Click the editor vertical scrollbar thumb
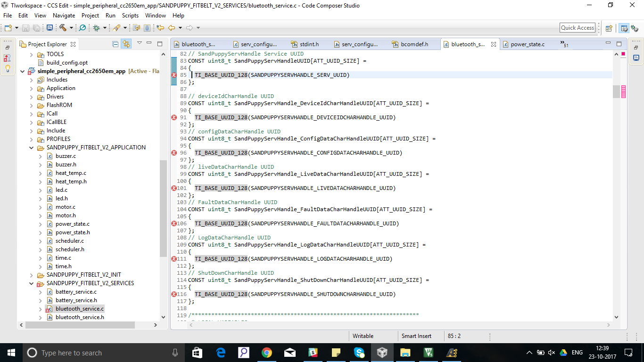 pos(616,91)
